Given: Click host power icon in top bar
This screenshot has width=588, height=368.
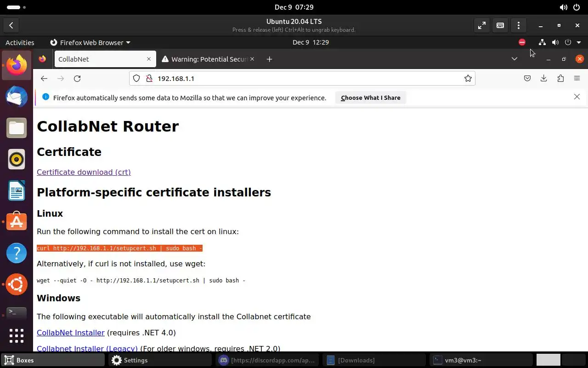Looking at the screenshot, I should [577, 7].
